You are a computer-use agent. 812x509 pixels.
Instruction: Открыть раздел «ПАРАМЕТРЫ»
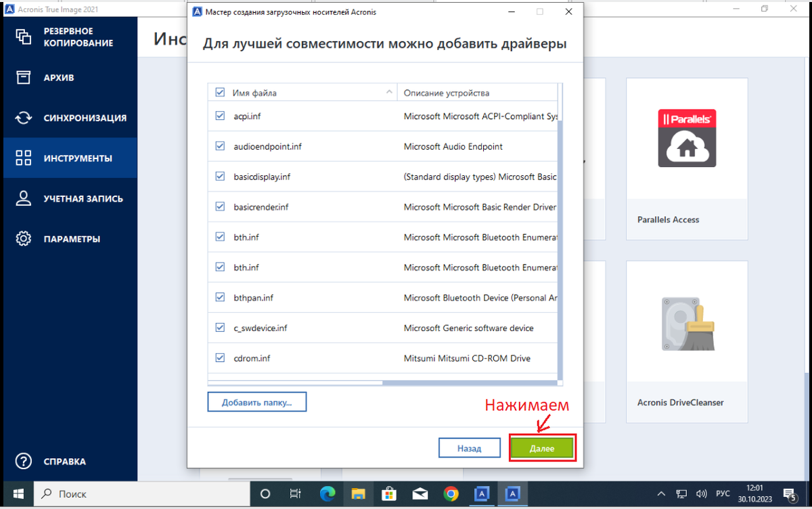pyautogui.click(x=70, y=238)
